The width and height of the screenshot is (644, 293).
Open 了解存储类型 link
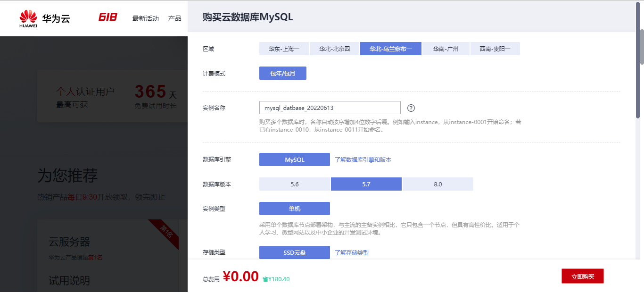(x=352, y=252)
